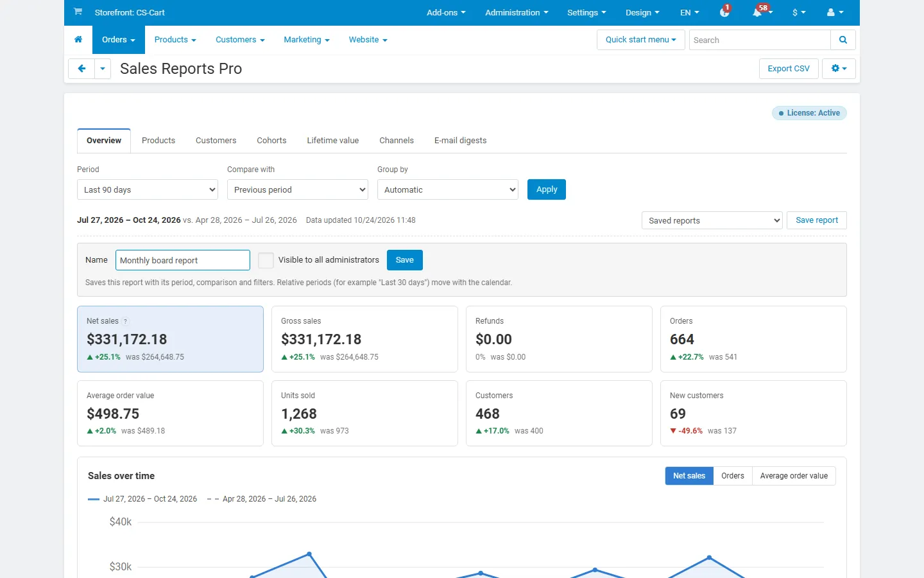Screen dimensions: 924x578
Task: Click the back arrow button
Action: (81, 69)
